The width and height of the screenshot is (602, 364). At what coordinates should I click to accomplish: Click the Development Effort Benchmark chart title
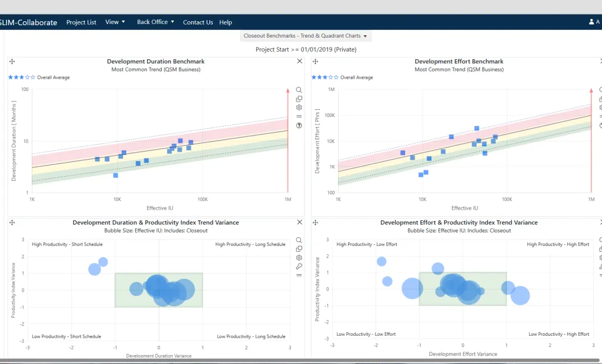coord(459,62)
